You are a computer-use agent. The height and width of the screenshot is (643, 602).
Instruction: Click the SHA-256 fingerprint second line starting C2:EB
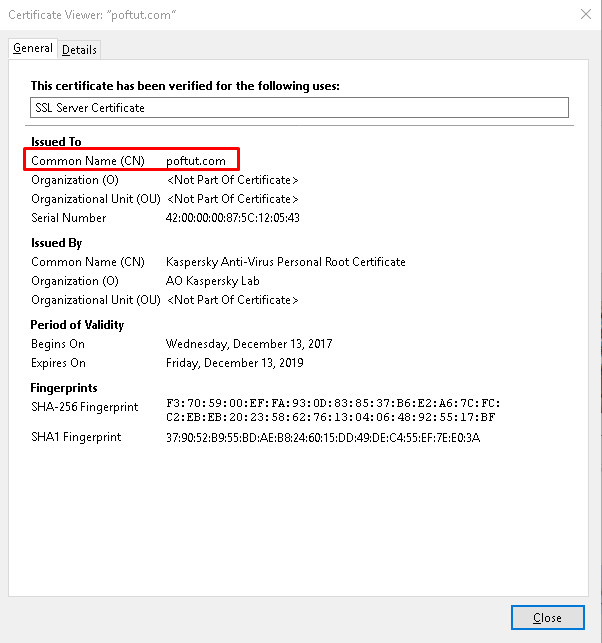[331, 417]
